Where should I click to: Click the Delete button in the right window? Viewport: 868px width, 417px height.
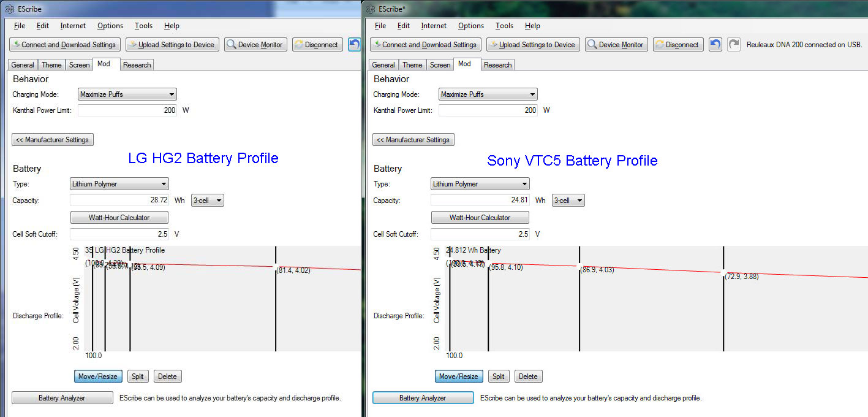tap(529, 377)
